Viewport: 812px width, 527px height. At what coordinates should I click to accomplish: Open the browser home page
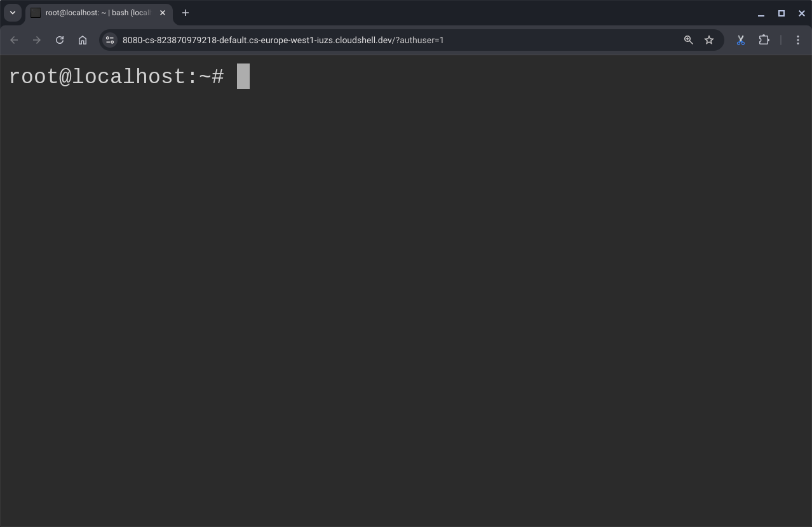point(83,39)
